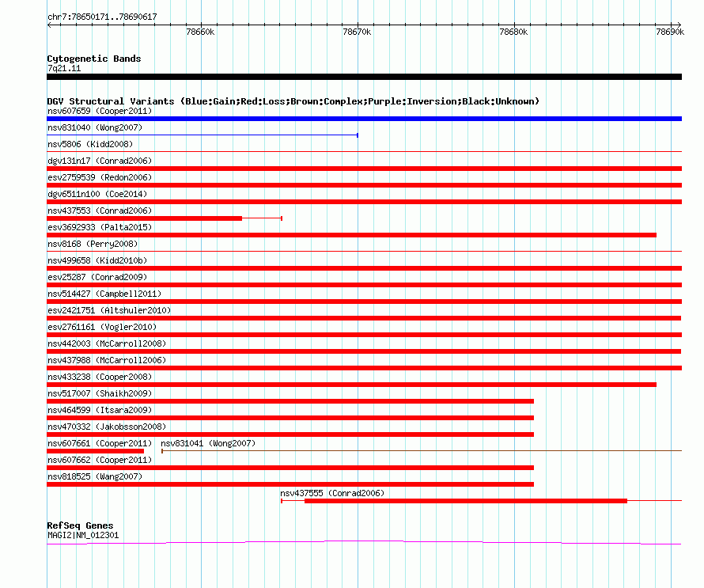Click the 78680k ruler tick label
The width and height of the screenshot is (704, 588).
tap(513, 32)
